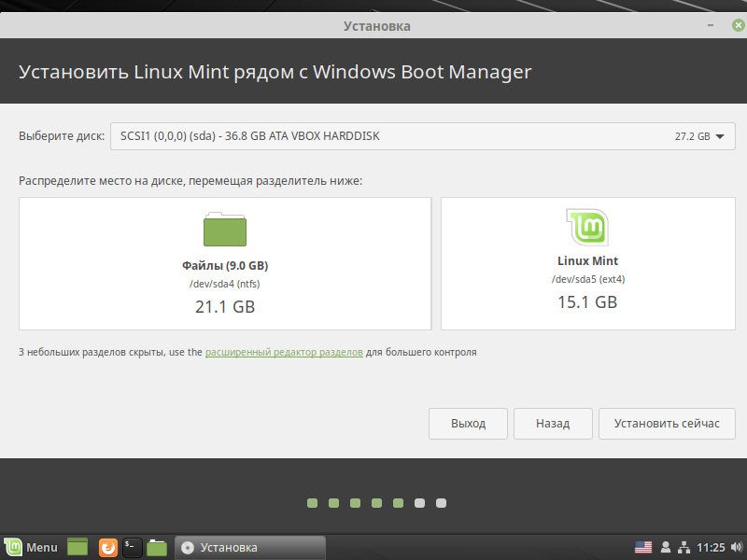Click the dropdown arrow next to 27.2 GB
The image size is (747, 560).
(x=720, y=136)
